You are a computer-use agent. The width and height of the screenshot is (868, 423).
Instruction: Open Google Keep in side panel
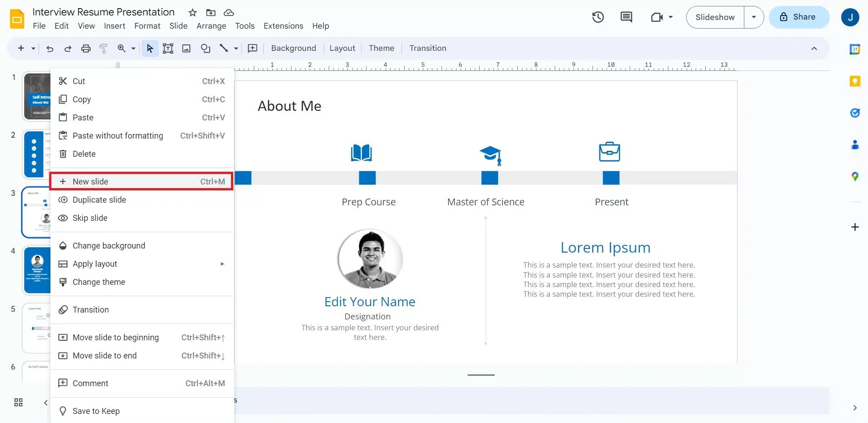[x=855, y=81]
